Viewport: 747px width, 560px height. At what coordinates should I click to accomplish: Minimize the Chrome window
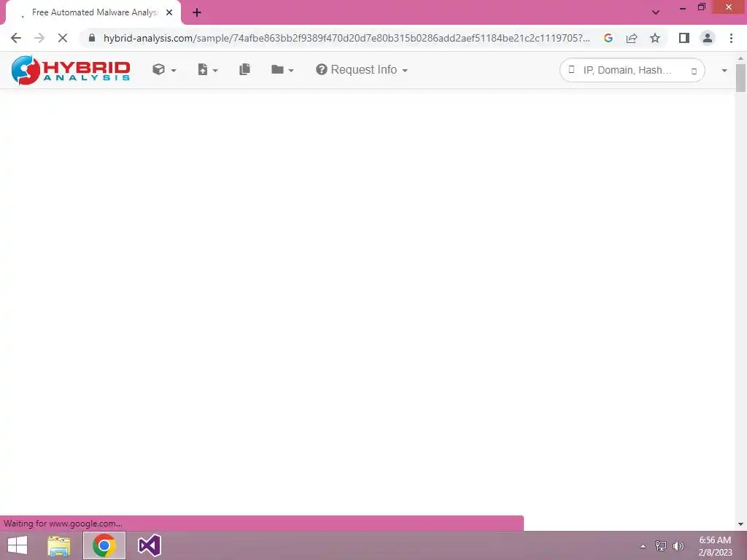tap(682, 7)
